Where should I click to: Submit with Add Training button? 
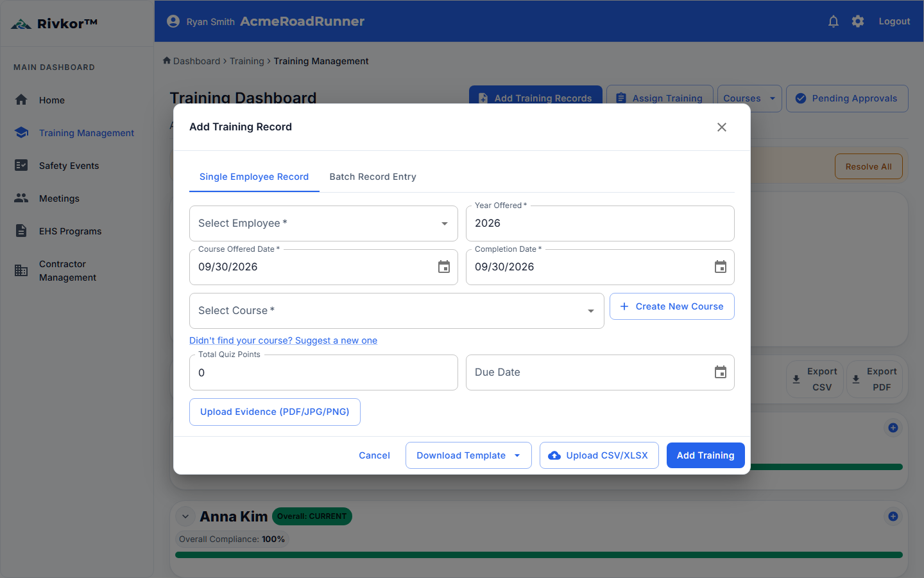click(705, 455)
